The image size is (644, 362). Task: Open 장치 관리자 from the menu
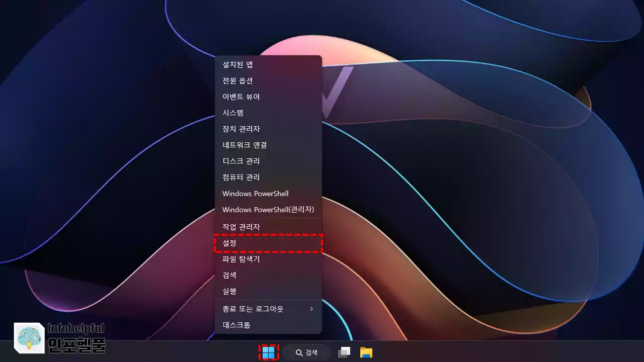pos(268,129)
